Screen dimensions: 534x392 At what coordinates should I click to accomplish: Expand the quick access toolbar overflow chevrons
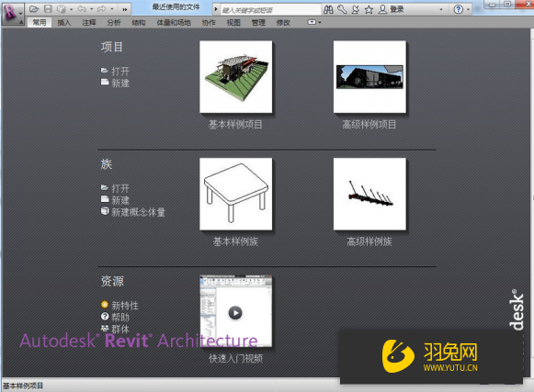pos(125,9)
